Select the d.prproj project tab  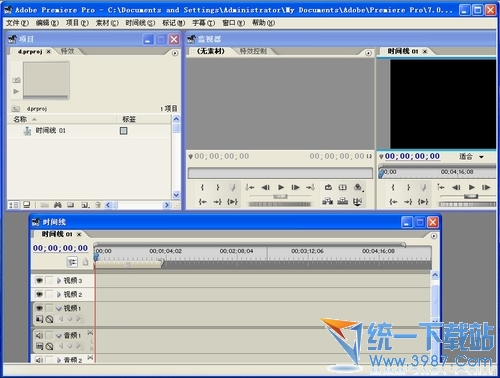[30, 52]
